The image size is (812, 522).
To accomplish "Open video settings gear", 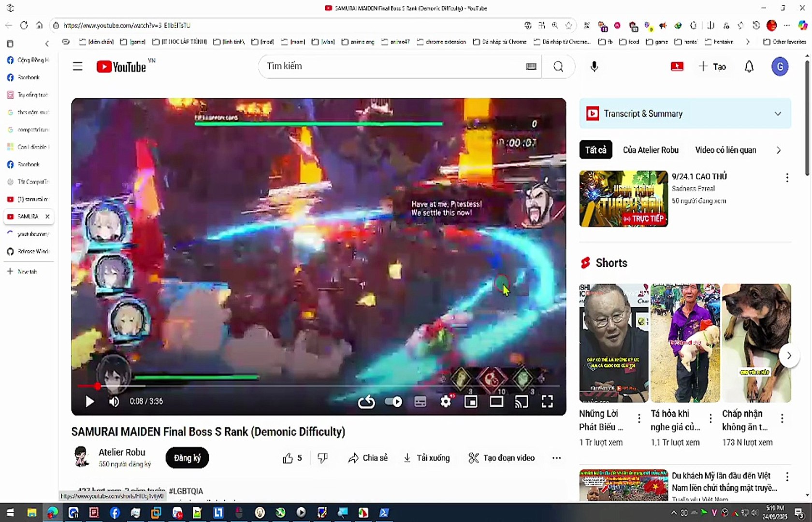I will pos(446,401).
